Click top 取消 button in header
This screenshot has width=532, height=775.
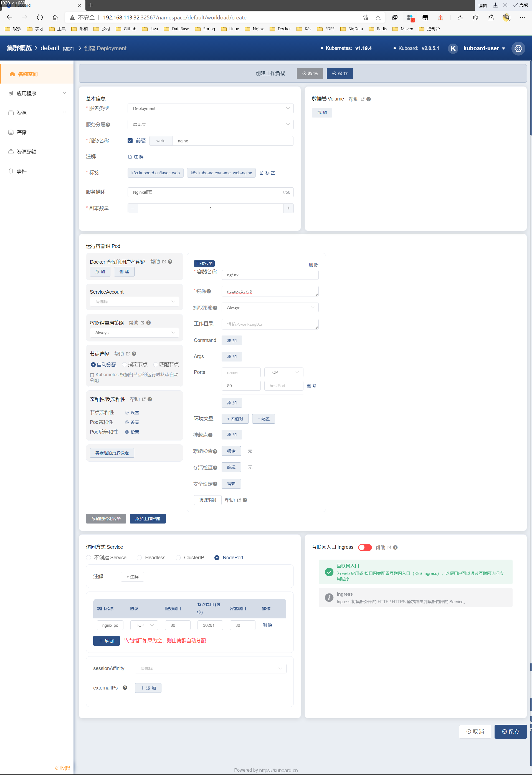[x=310, y=73]
